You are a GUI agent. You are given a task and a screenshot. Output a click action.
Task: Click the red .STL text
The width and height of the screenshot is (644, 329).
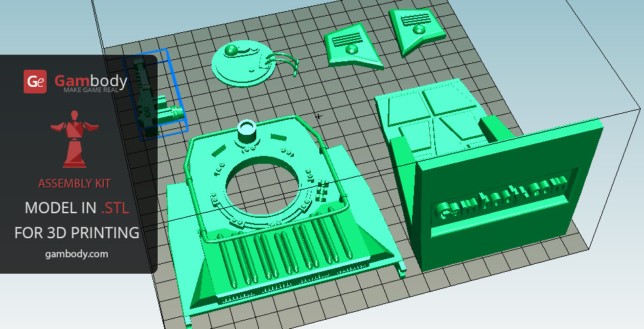point(115,209)
